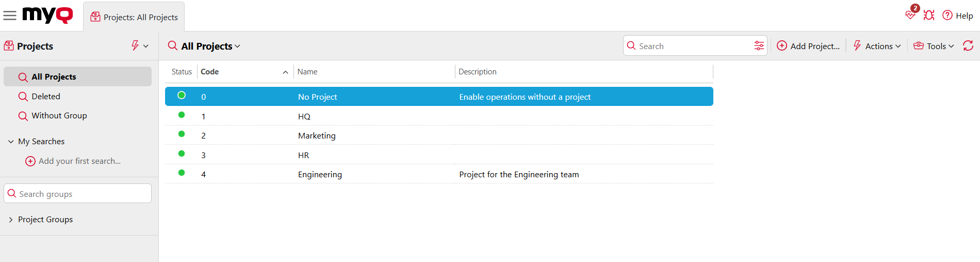
Task: Open the Actions menu
Action: (877, 46)
